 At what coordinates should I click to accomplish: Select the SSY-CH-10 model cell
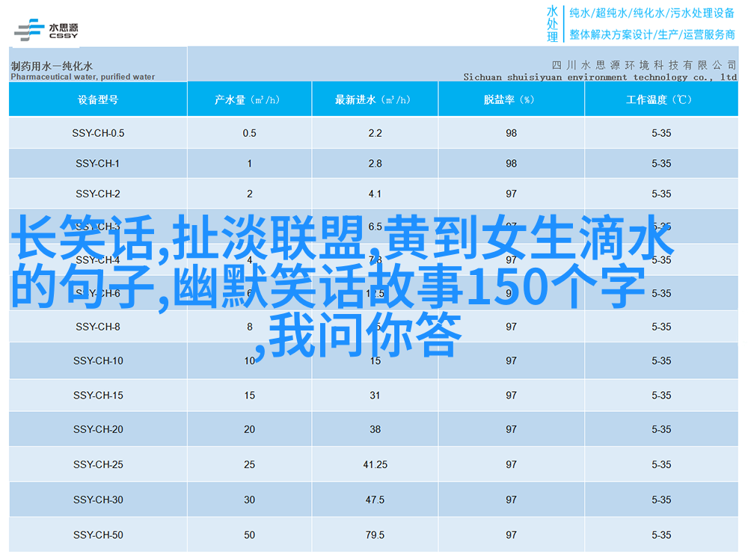tap(98, 361)
